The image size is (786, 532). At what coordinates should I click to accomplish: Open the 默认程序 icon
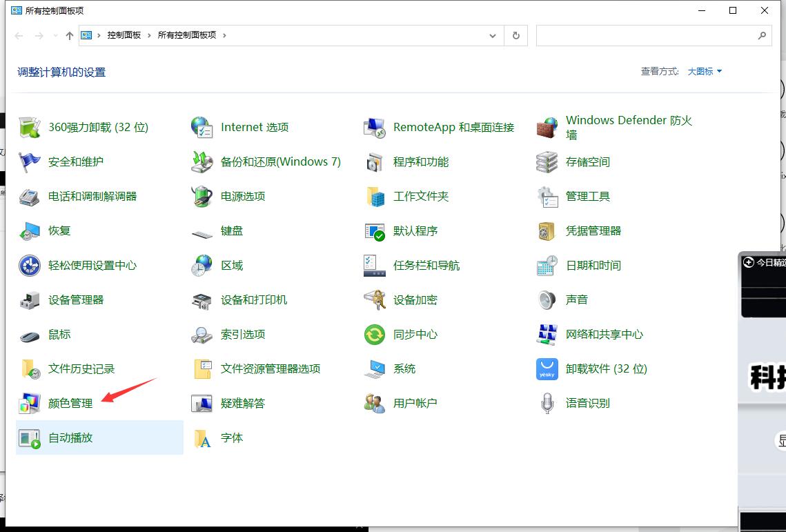click(375, 231)
